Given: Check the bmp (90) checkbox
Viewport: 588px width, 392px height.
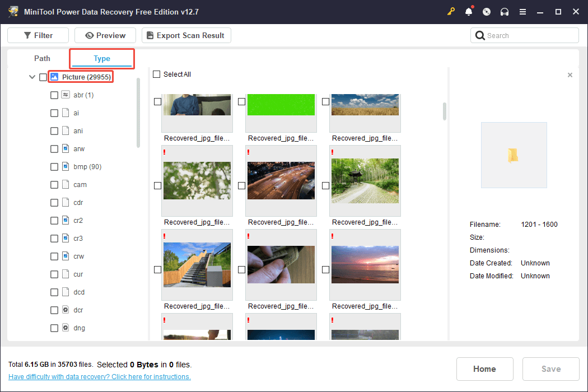Looking at the screenshot, I should 54,167.
